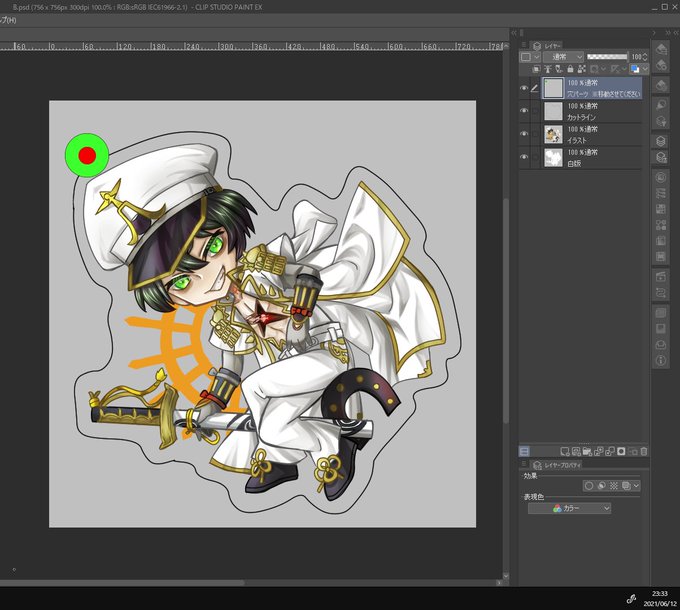Click the topmost right dock icon
Screen dimensions: 680x610
[660, 49]
